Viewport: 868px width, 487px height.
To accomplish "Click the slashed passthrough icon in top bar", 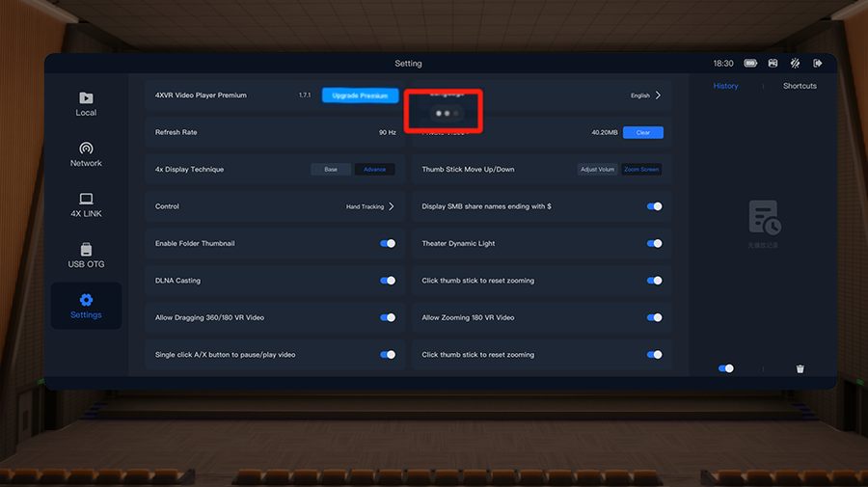I will tap(795, 63).
